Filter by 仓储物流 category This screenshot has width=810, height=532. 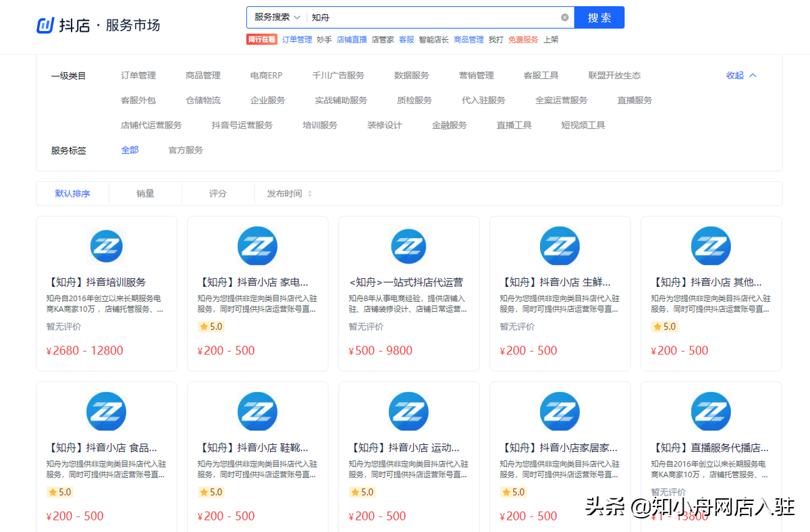[x=203, y=101]
